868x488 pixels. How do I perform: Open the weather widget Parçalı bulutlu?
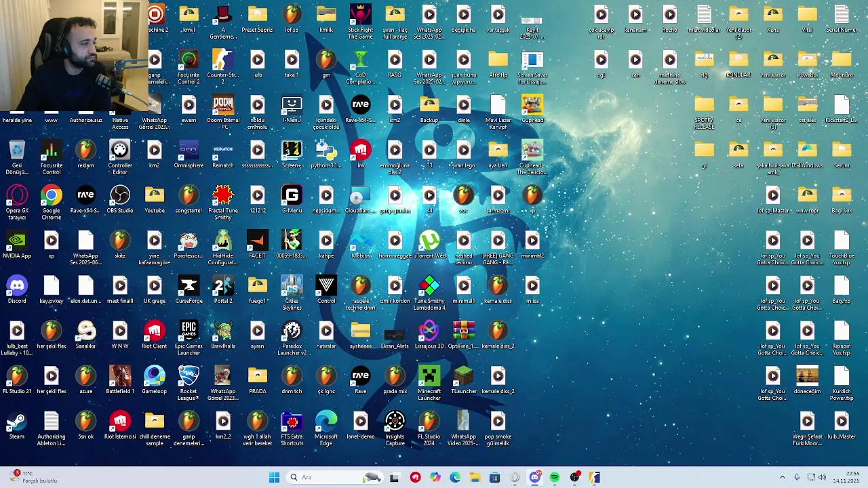32,477
